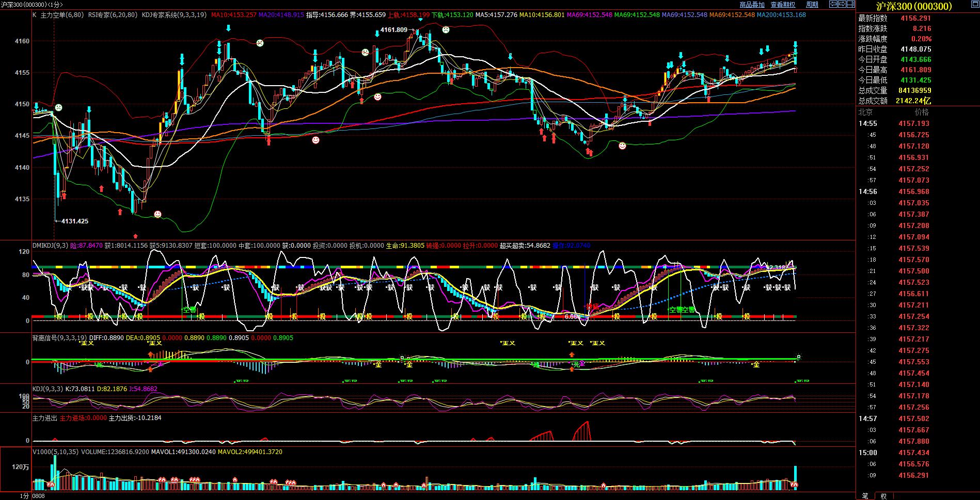Click the 下轨:4153.120 legend entry

[452, 15]
